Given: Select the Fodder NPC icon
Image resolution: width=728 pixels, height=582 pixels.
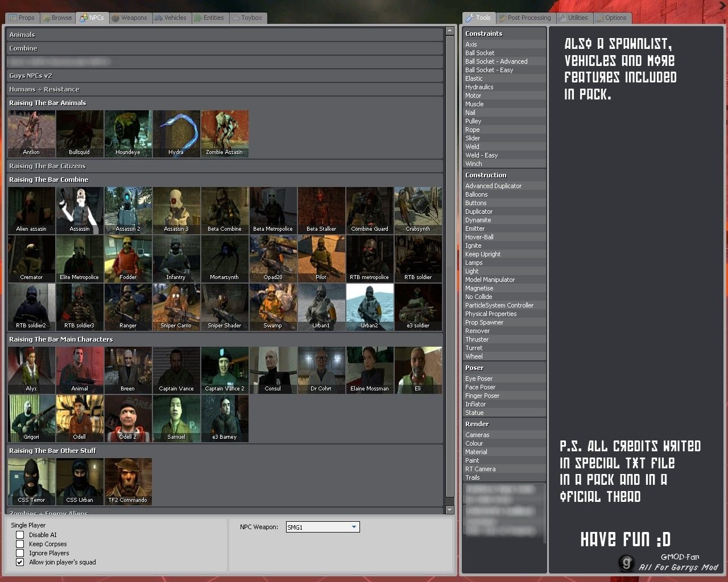Looking at the screenshot, I should click(128, 259).
